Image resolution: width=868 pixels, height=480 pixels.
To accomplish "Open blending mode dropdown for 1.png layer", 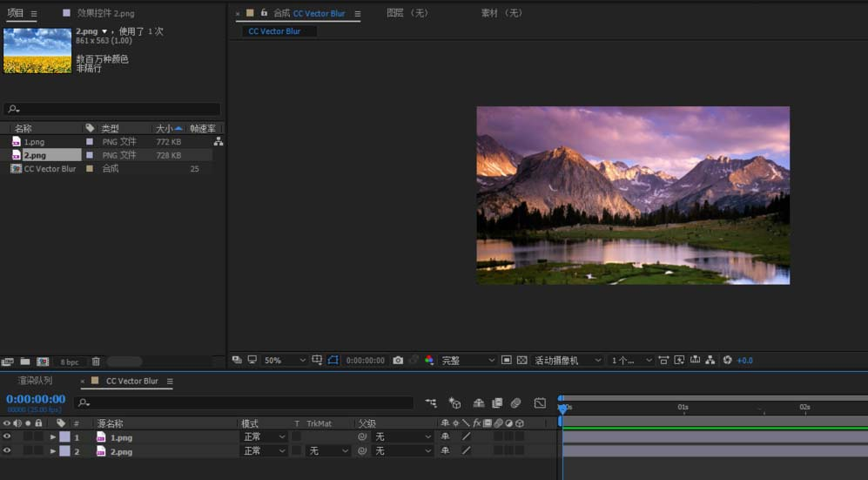I will (264, 436).
